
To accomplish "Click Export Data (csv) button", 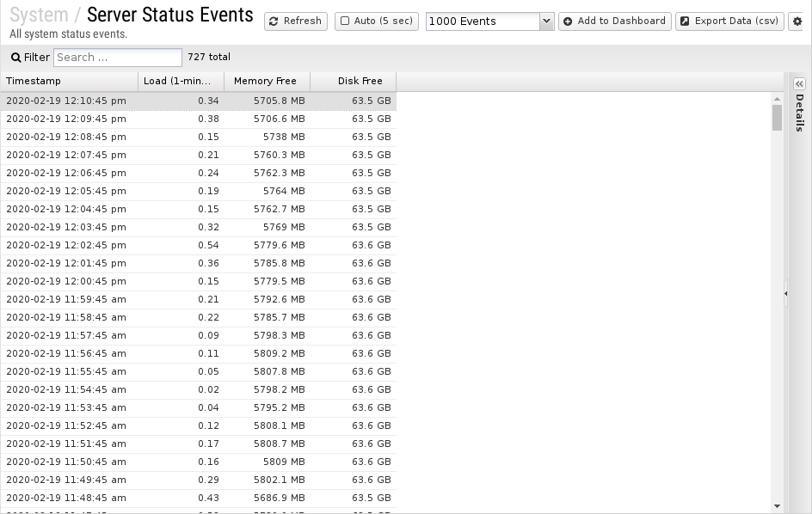I will click(729, 21).
